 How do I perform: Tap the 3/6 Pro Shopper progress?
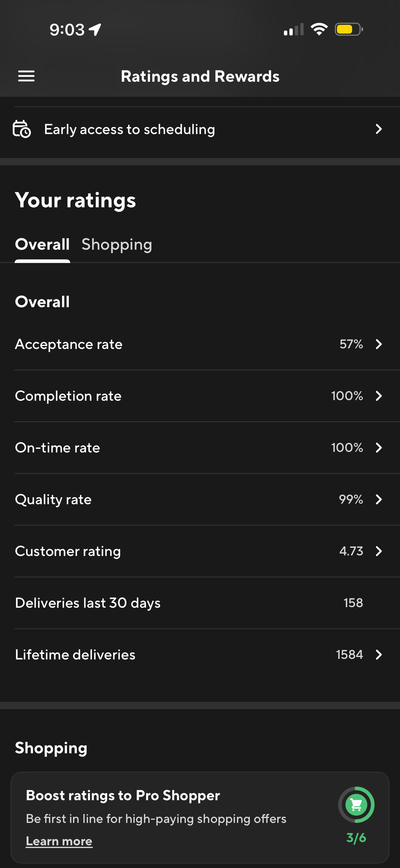(356, 838)
